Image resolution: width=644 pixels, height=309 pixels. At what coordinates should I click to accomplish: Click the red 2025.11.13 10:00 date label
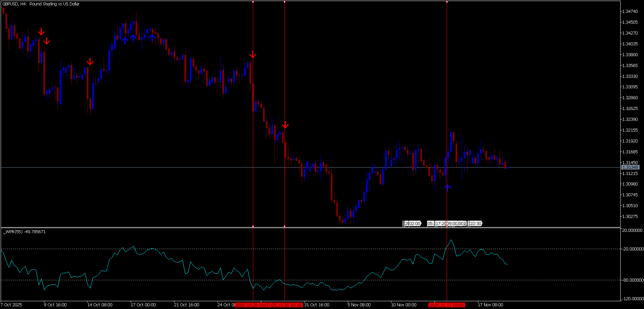[x=447, y=305]
